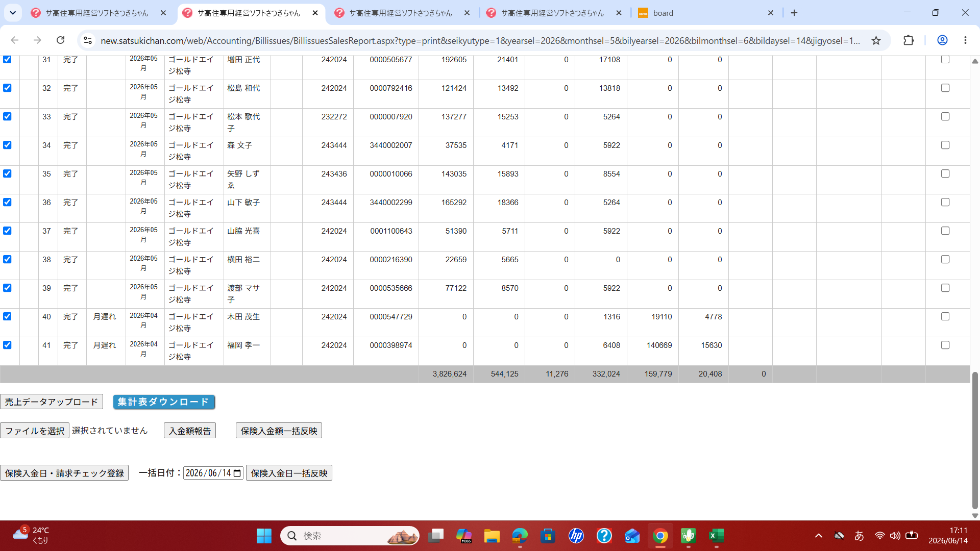Open File Explorer from the taskbar
Image resolution: width=980 pixels, height=551 pixels.
[x=492, y=536]
